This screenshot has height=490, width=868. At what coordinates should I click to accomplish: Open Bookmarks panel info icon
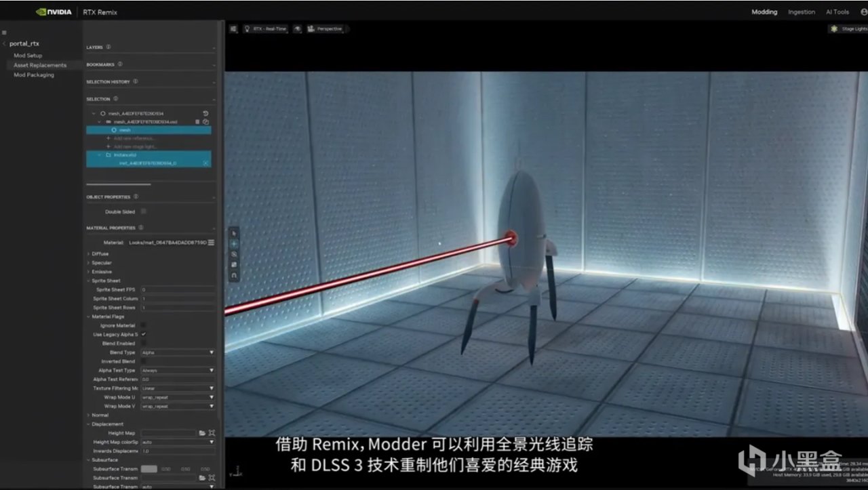pos(120,64)
